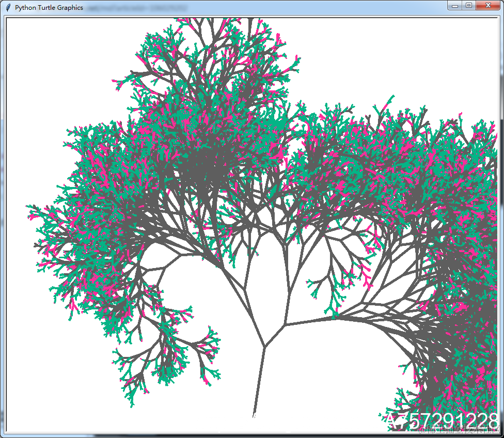Click the base of the tree trunk
This screenshot has width=504, height=438.
(255, 413)
